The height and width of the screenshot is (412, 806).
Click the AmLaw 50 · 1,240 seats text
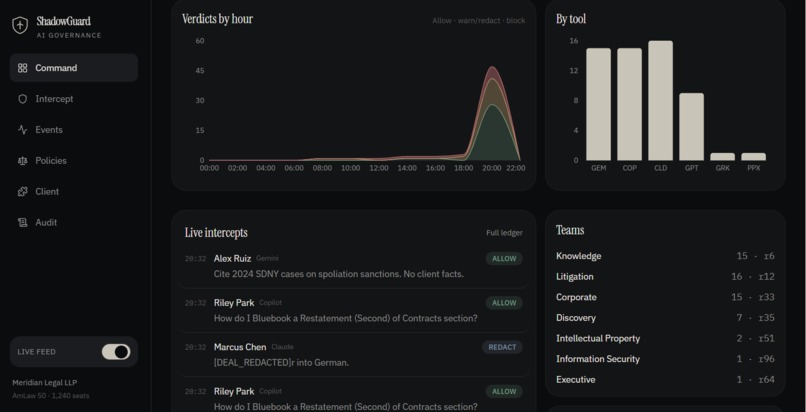[x=50, y=396]
